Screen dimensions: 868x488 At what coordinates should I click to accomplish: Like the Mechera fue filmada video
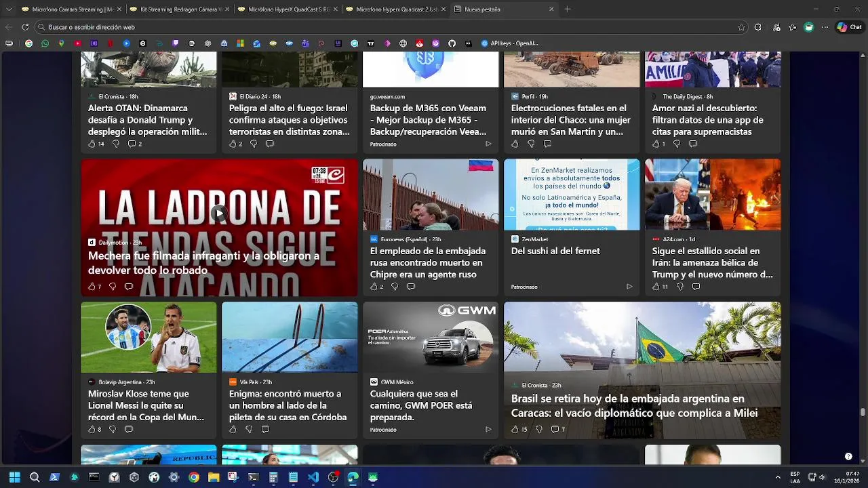coord(92,287)
